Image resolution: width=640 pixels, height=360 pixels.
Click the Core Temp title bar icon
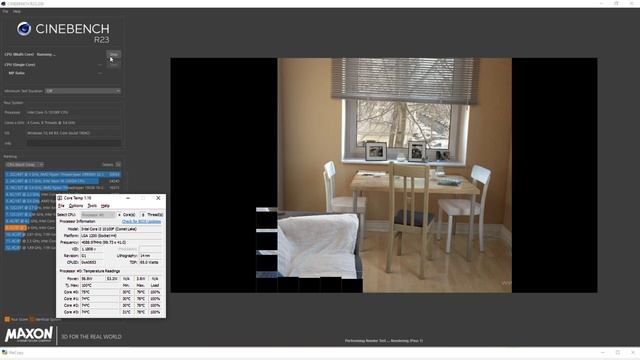[x=60, y=198]
